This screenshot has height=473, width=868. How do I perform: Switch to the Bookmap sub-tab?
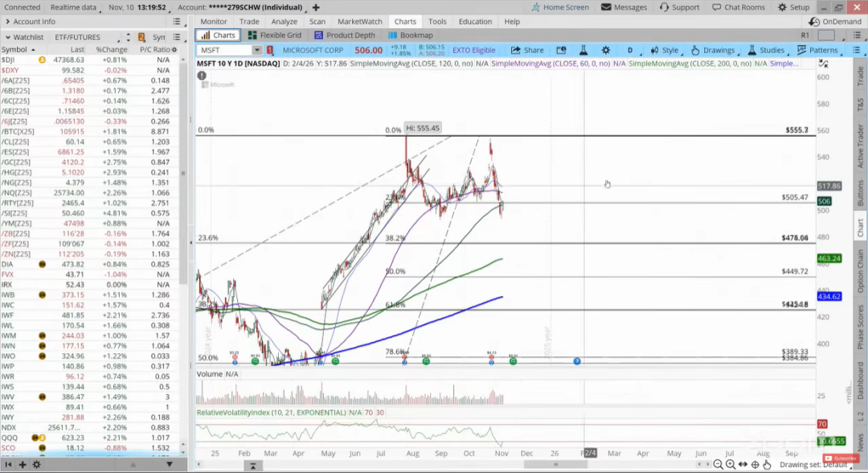pos(411,35)
